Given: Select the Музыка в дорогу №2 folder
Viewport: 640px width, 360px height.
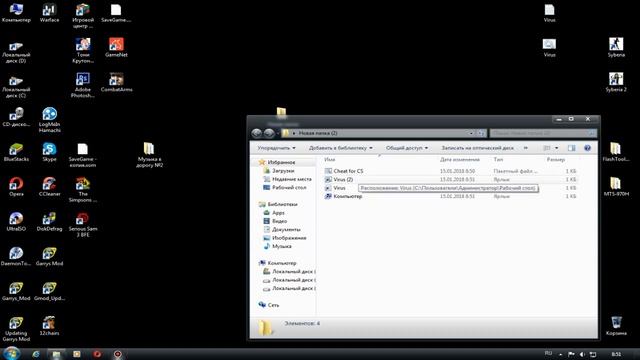Looking at the screenshot, I should click(149, 155).
